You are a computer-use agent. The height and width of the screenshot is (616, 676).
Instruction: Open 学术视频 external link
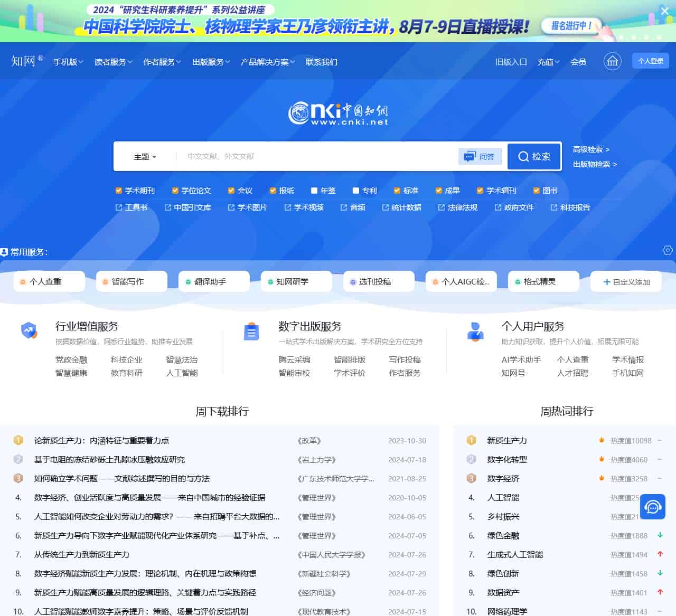(304, 207)
